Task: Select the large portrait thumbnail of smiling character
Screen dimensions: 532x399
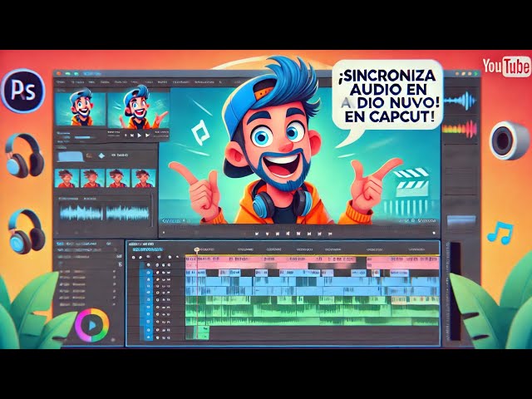Action: coord(80,107)
